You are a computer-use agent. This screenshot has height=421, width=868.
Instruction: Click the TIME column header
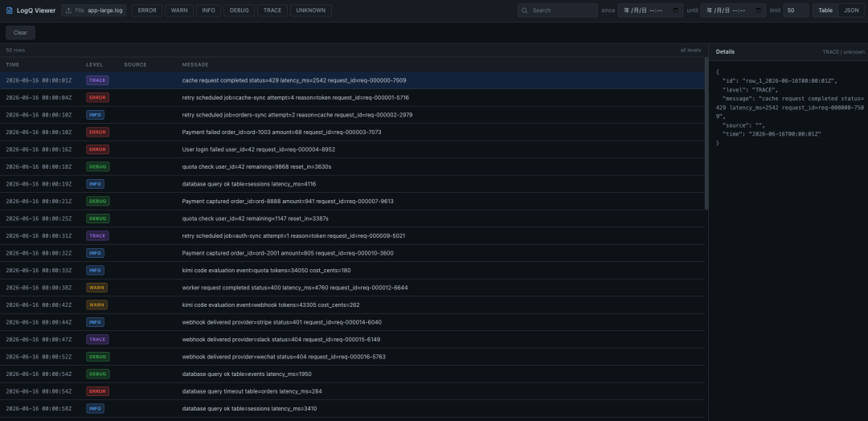[x=12, y=65]
